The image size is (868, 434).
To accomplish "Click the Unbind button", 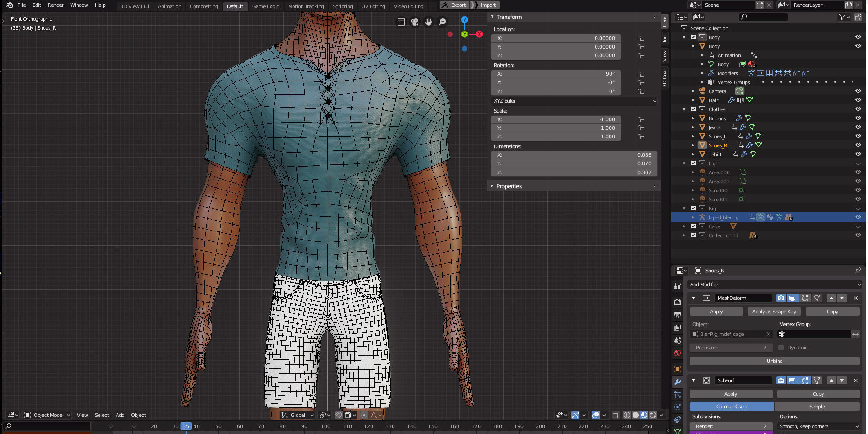I will pos(775,361).
